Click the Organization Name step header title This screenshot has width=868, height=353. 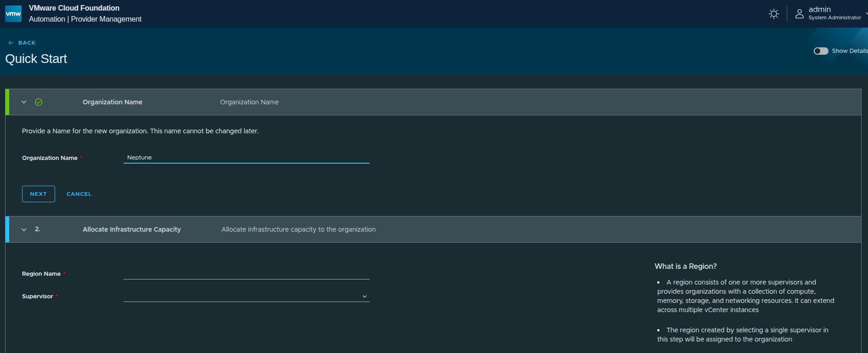click(x=113, y=102)
